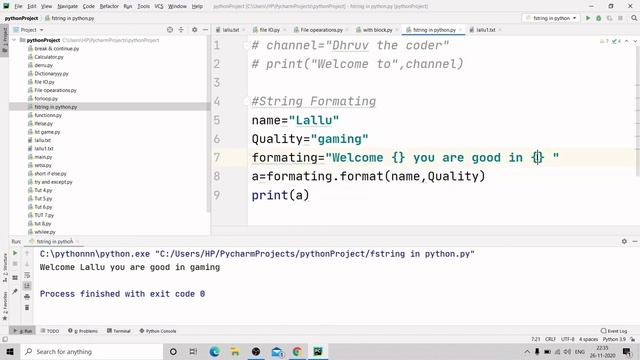Collapse the pythonProject root folder
640x360 pixels.
point(14,40)
